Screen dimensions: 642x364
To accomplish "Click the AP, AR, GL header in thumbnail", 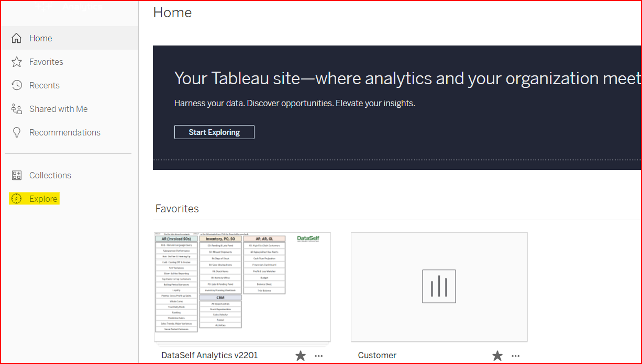I will click(264, 238).
